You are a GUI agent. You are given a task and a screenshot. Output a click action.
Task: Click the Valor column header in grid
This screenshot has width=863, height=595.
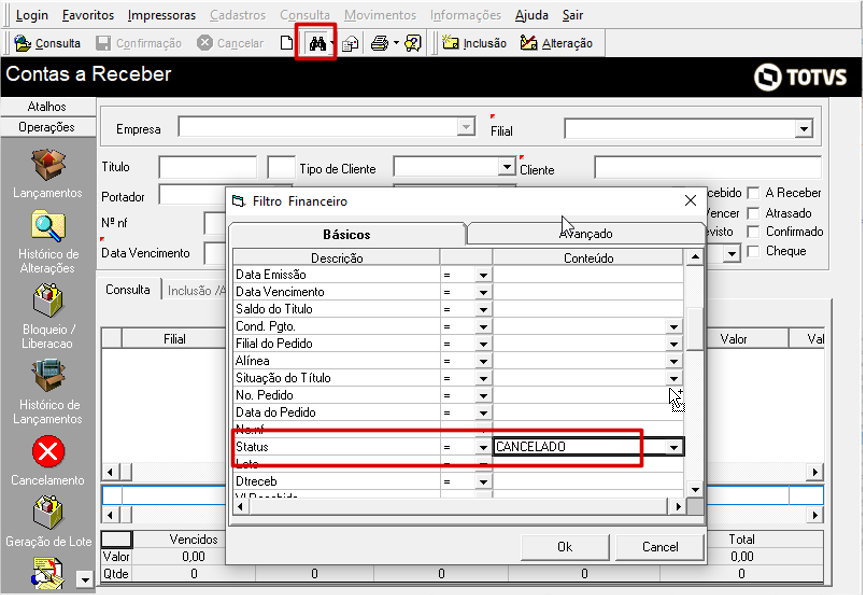pyautogui.click(x=734, y=339)
